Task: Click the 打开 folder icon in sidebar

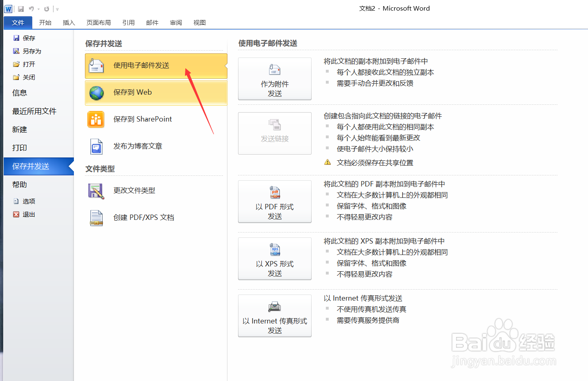Action: click(16, 64)
